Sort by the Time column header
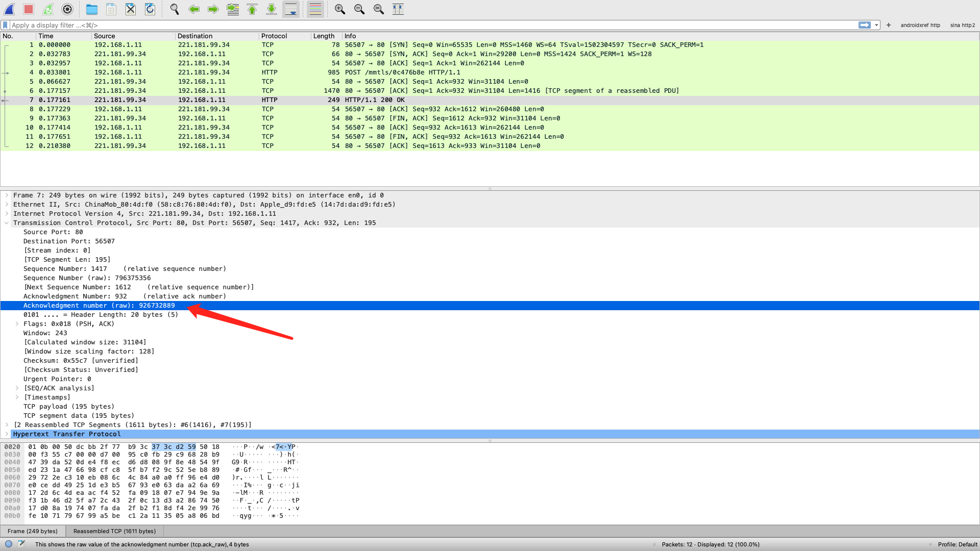 (x=64, y=36)
